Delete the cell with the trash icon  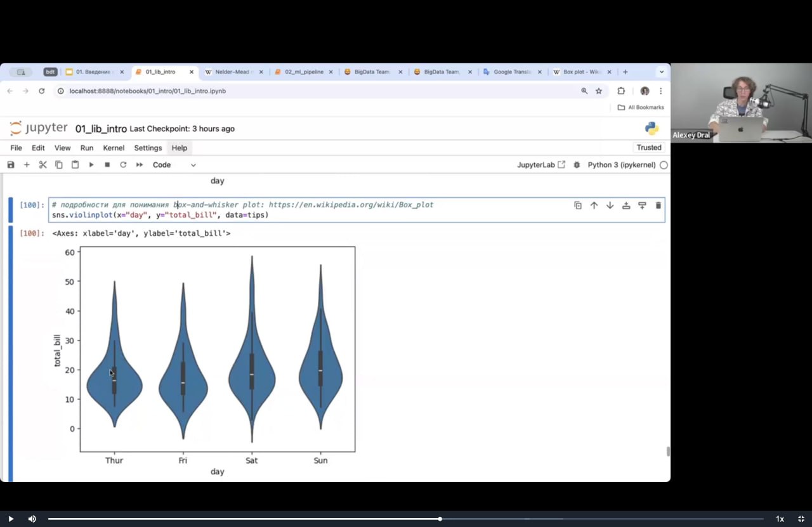pos(658,205)
